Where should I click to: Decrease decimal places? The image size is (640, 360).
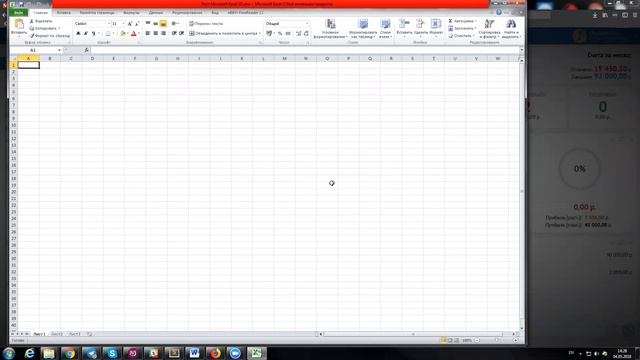pos(306,33)
